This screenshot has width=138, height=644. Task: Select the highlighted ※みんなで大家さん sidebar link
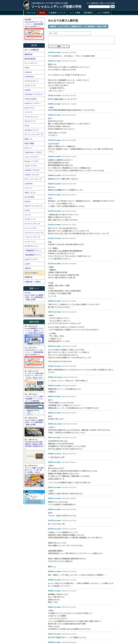(34, 273)
